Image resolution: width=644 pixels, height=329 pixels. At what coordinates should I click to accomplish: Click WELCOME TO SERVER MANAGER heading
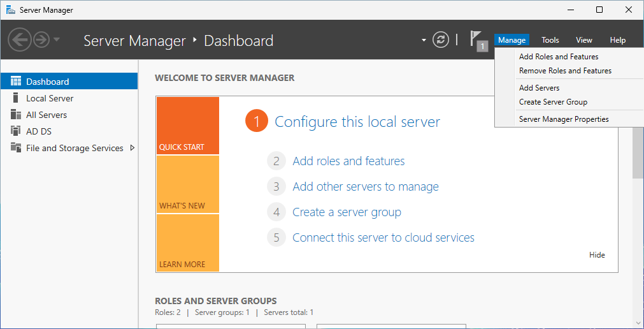coord(225,78)
